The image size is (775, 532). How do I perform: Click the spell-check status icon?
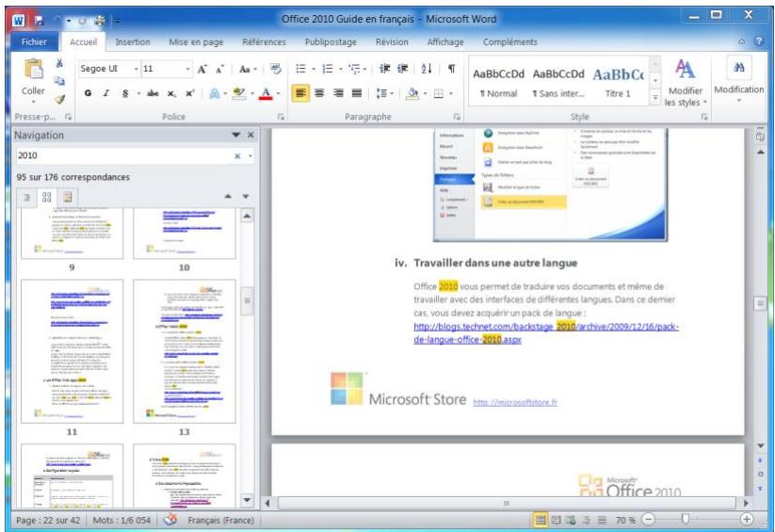point(170,520)
